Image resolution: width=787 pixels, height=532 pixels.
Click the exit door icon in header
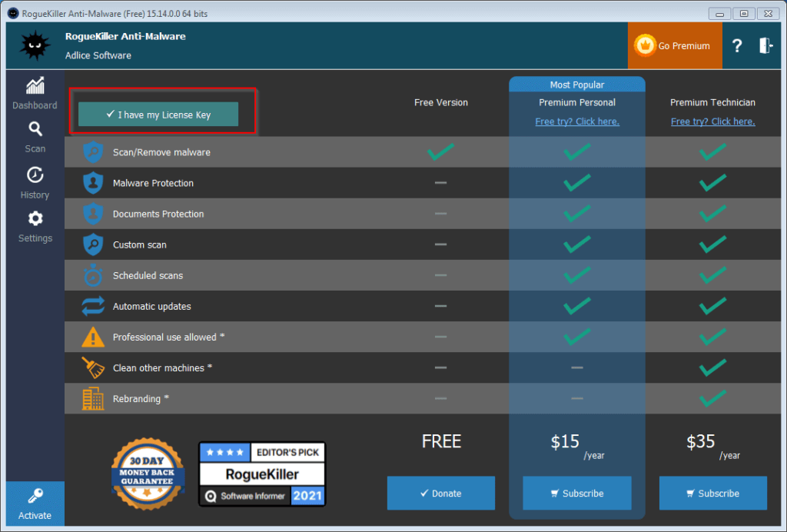[765, 46]
